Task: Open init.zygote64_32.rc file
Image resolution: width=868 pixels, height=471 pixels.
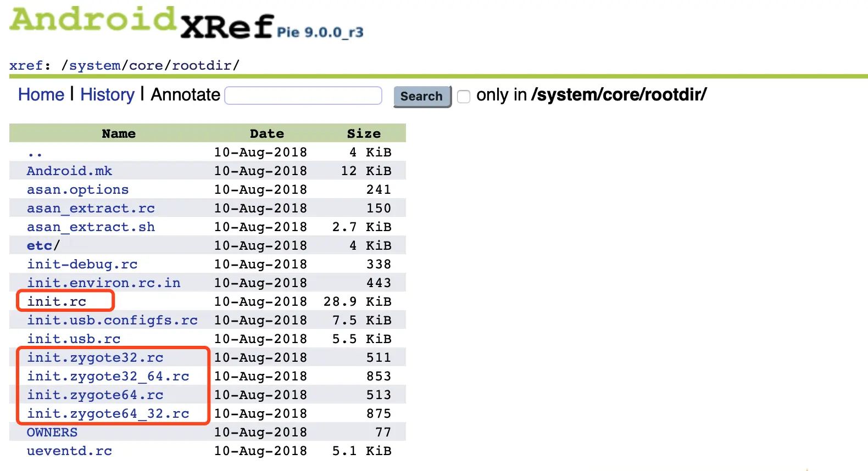Action: [108, 413]
